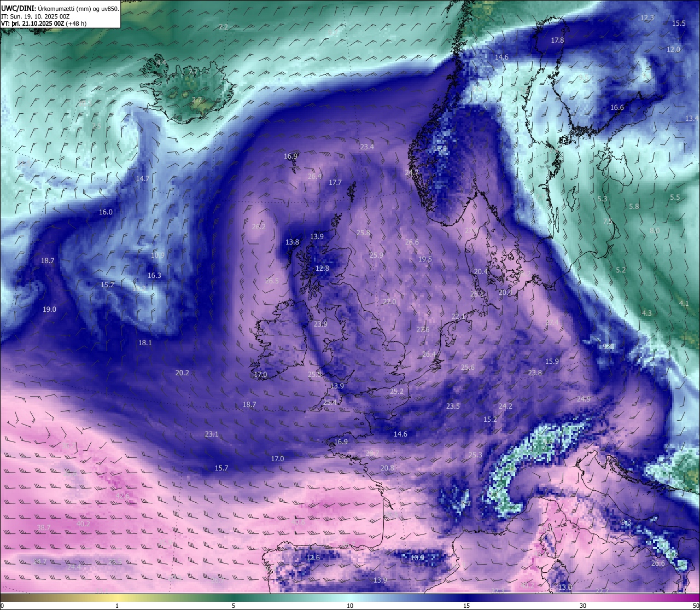
Task: Click the 'IT: Sun. 19. 10. 2025 00Z' line
Action: 36,16
